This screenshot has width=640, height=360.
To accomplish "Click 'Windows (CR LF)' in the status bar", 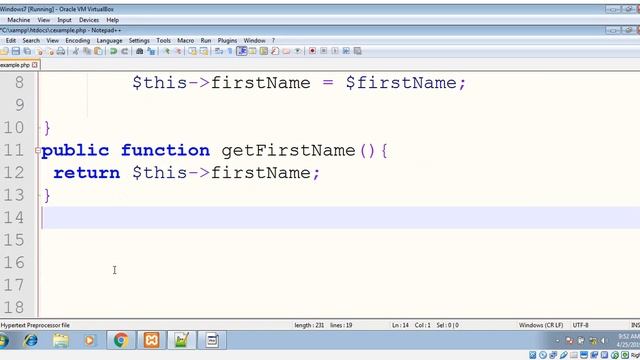I will coord(541,325).
